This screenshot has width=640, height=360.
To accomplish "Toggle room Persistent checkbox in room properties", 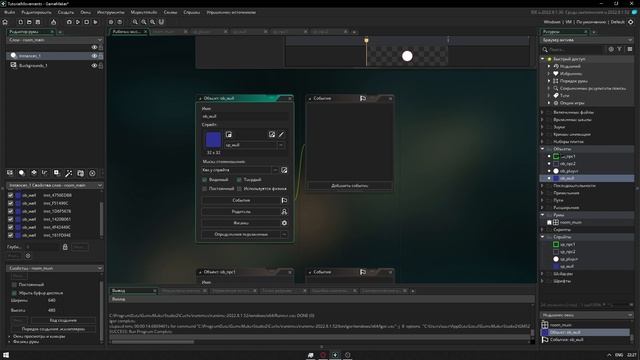I will point(14,284).
